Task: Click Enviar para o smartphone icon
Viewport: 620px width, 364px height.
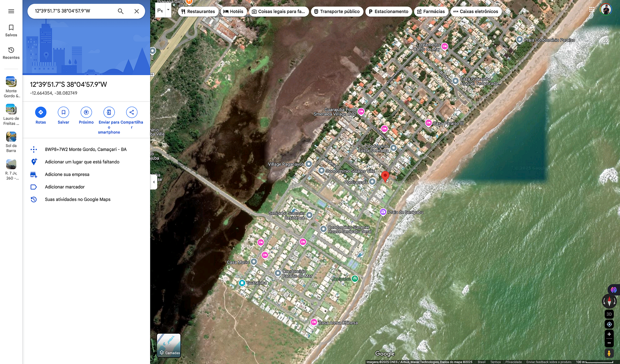Action: click(x=109, y=112)
